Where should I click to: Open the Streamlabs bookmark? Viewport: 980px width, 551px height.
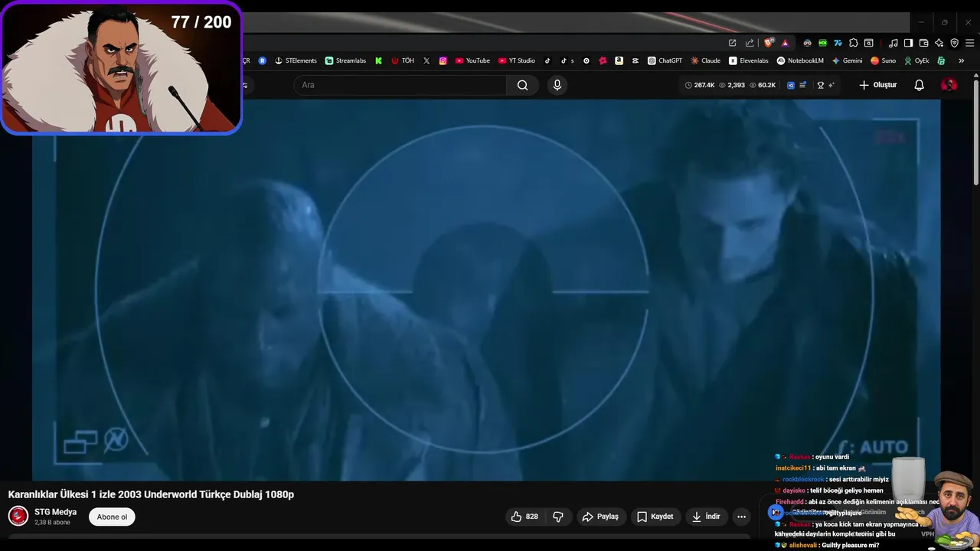[345, 60]
